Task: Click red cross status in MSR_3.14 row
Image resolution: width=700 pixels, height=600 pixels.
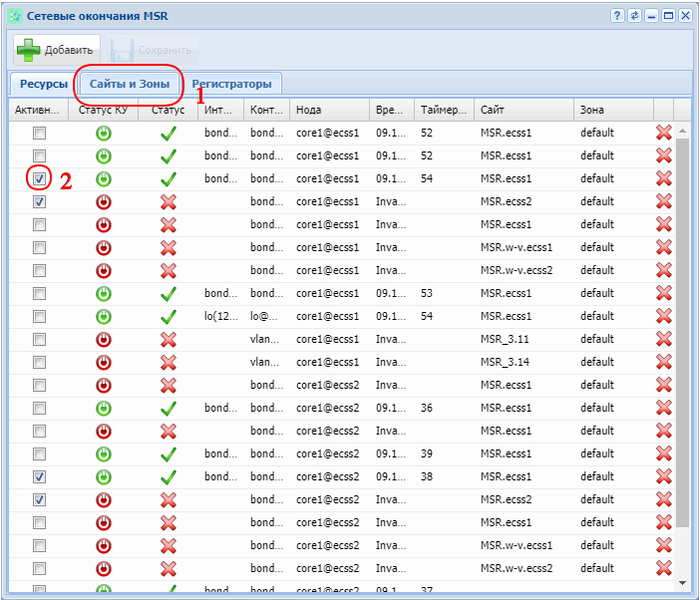Action: coord(169,362)
